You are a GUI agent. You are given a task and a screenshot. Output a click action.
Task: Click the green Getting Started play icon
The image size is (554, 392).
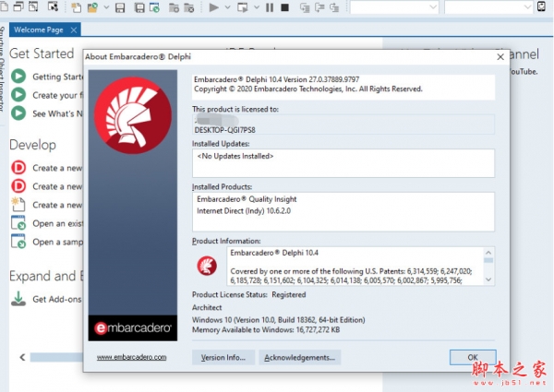(x=18, y=77)
